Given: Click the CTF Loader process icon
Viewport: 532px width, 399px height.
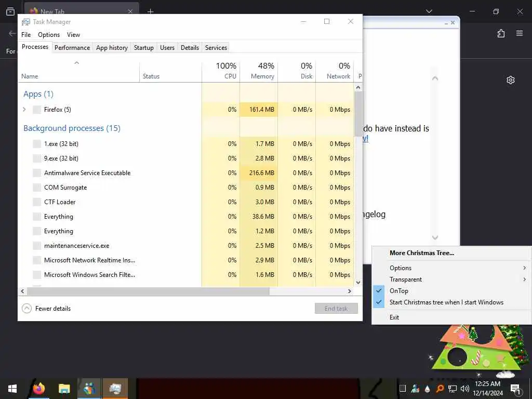Looking at the screenshot, I should 37,202.
